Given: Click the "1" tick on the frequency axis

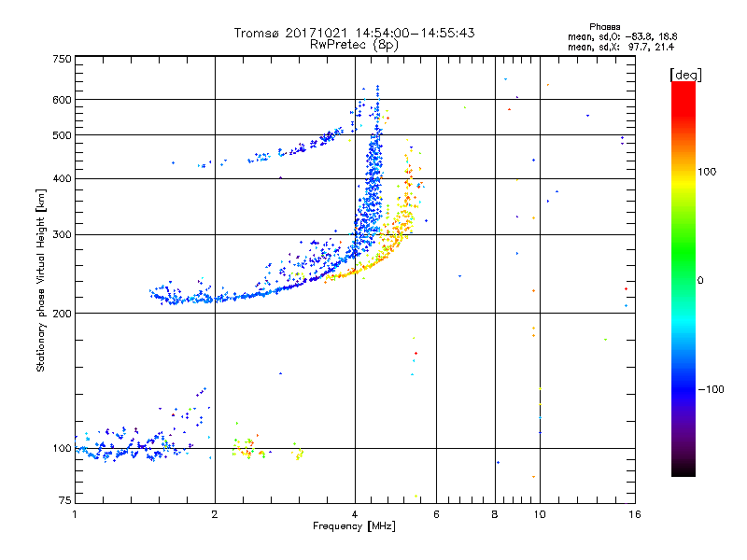Looking at the screenshot, I should coord(75,514).
